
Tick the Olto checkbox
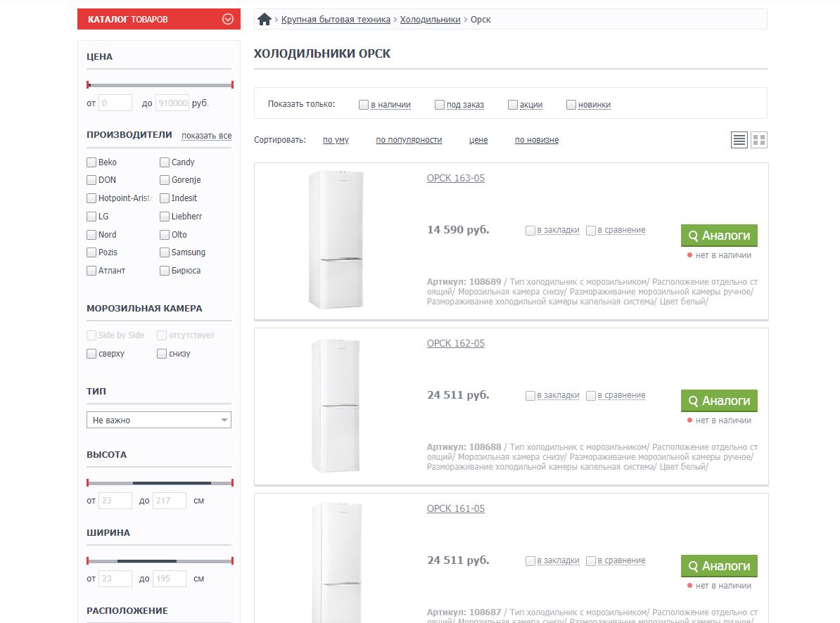pos(165,234)
